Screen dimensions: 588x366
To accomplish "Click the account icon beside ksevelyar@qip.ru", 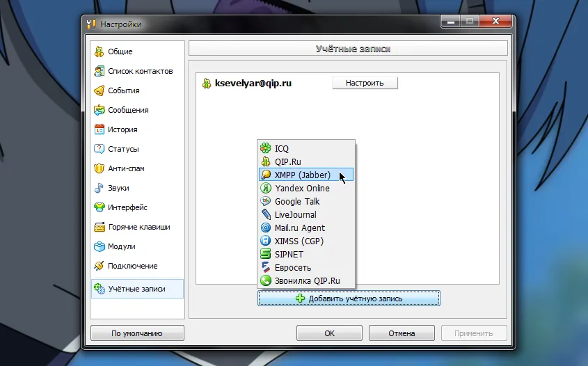I will coord(207,83).
